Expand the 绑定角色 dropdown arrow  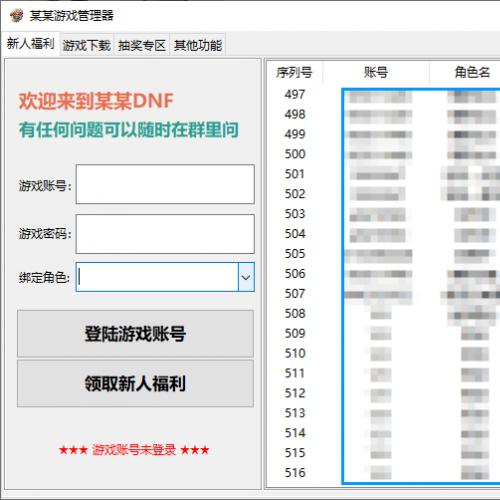click(x=246, y=277)
